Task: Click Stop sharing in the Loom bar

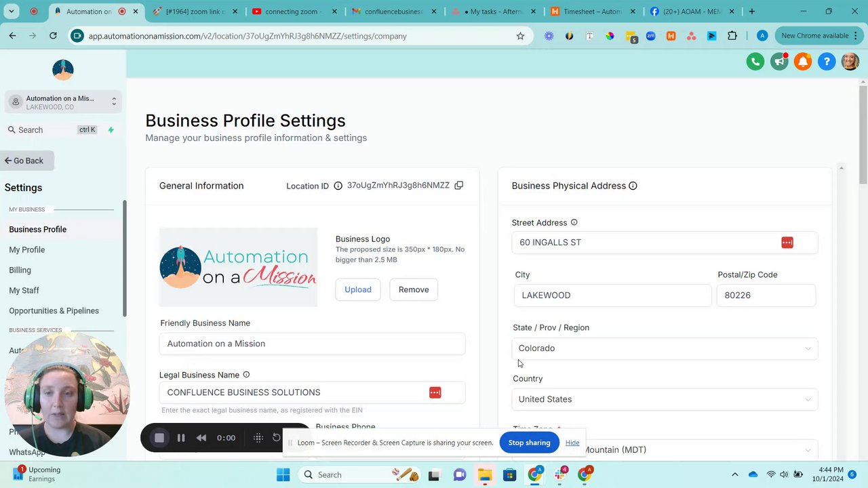Action: point(529,443)
